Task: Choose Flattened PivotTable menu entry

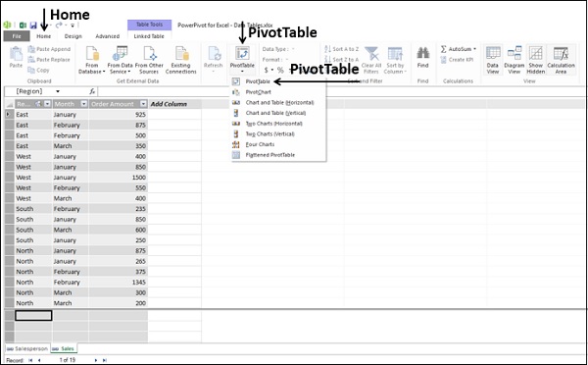Action: pos(270,155)
